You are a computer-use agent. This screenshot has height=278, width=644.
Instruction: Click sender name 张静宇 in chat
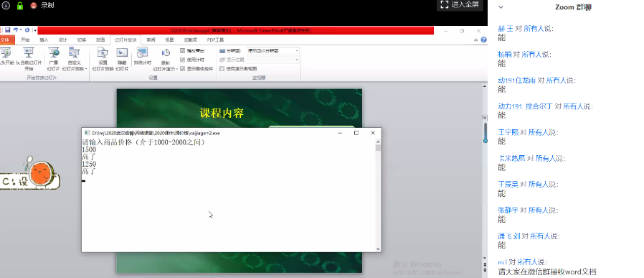(508, 210)
